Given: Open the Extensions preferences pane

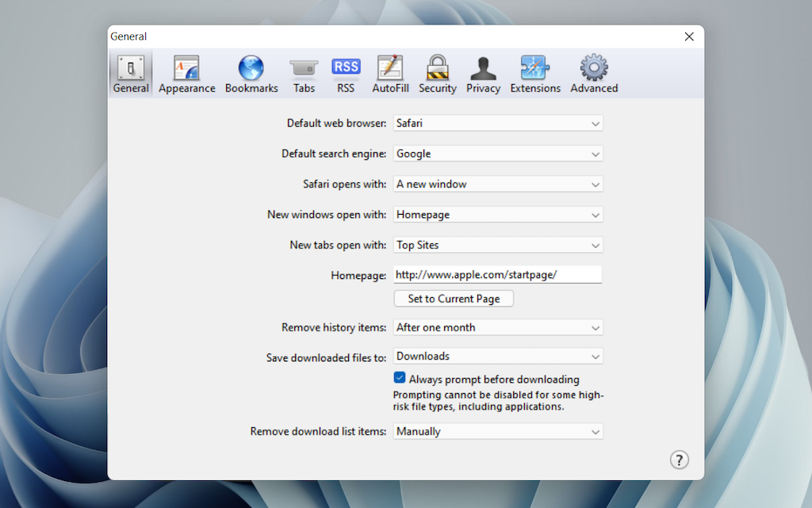Looking at the screenshot, I should [535, 74].
